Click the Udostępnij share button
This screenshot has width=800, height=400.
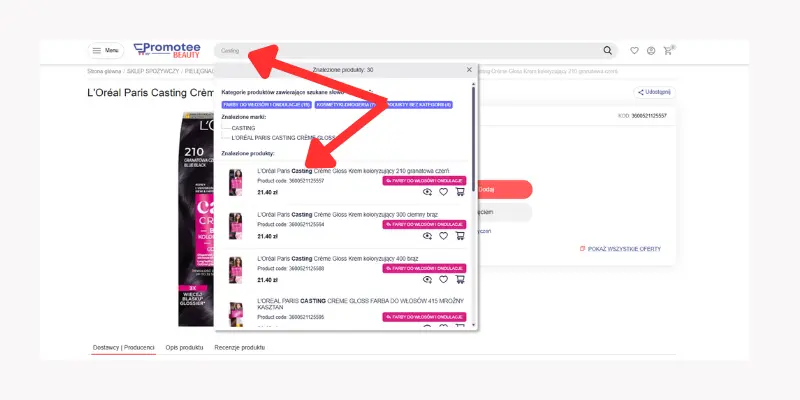(655, 92)
